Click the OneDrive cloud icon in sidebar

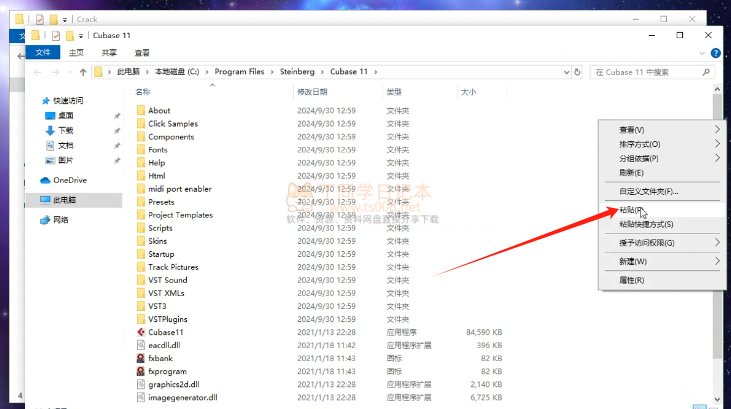(x=45, y=180)
